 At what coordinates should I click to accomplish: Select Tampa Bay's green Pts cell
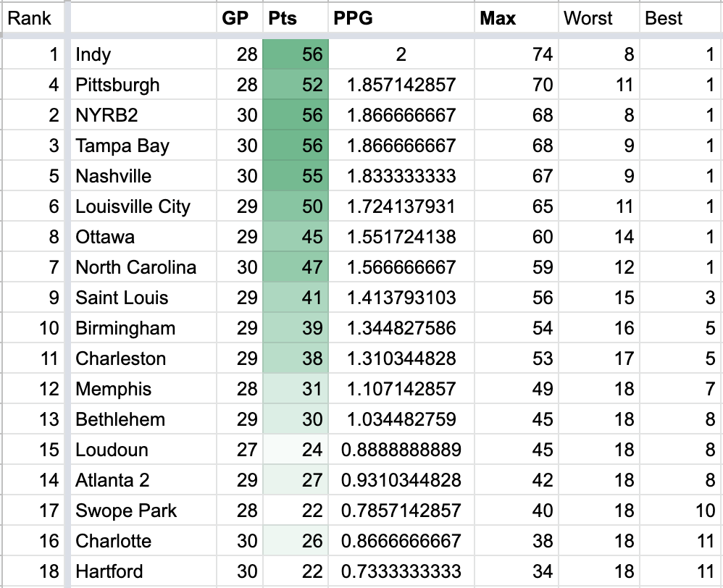296,146
